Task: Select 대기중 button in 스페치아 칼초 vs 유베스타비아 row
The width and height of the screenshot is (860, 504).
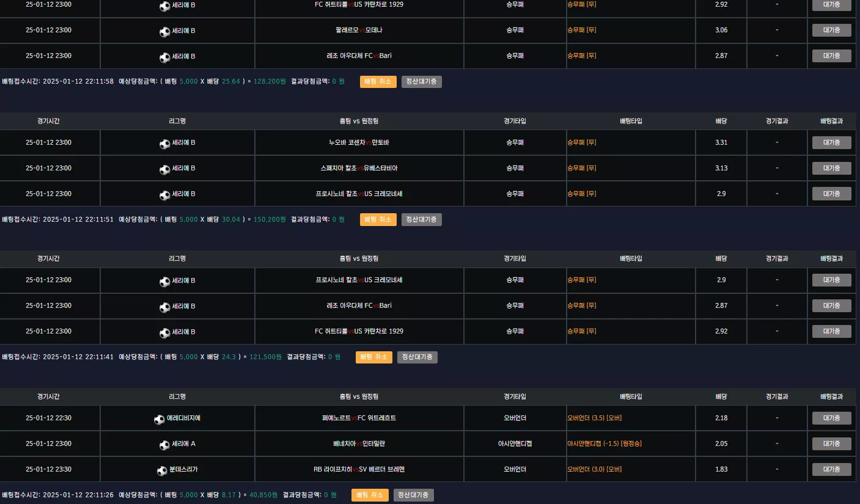Action: coord(831,168)
